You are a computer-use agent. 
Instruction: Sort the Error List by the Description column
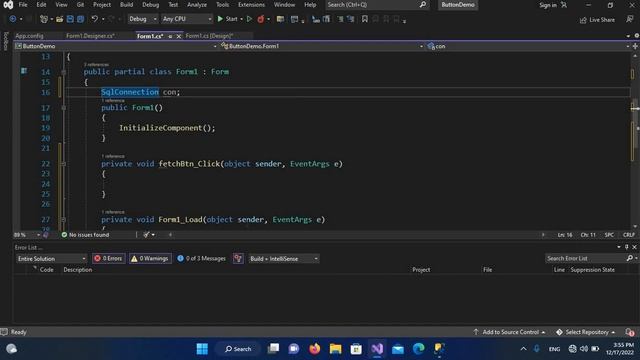78,270
